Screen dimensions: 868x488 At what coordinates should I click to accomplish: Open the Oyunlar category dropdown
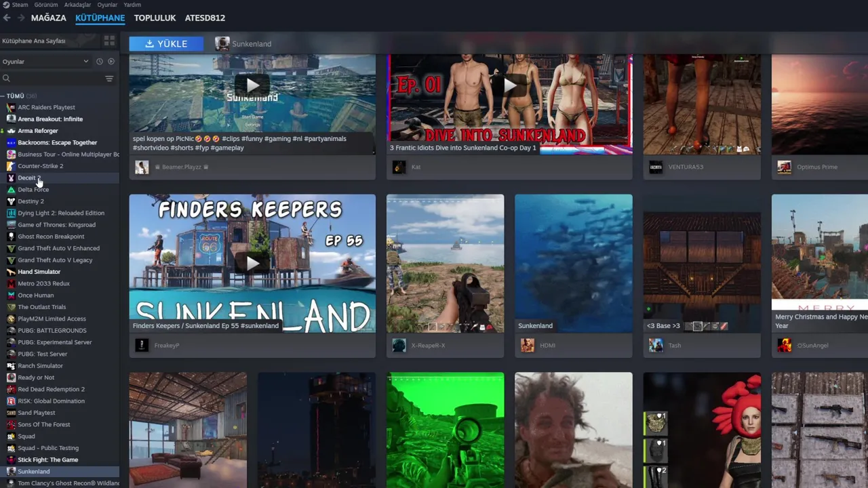click(x=45, y=62)
